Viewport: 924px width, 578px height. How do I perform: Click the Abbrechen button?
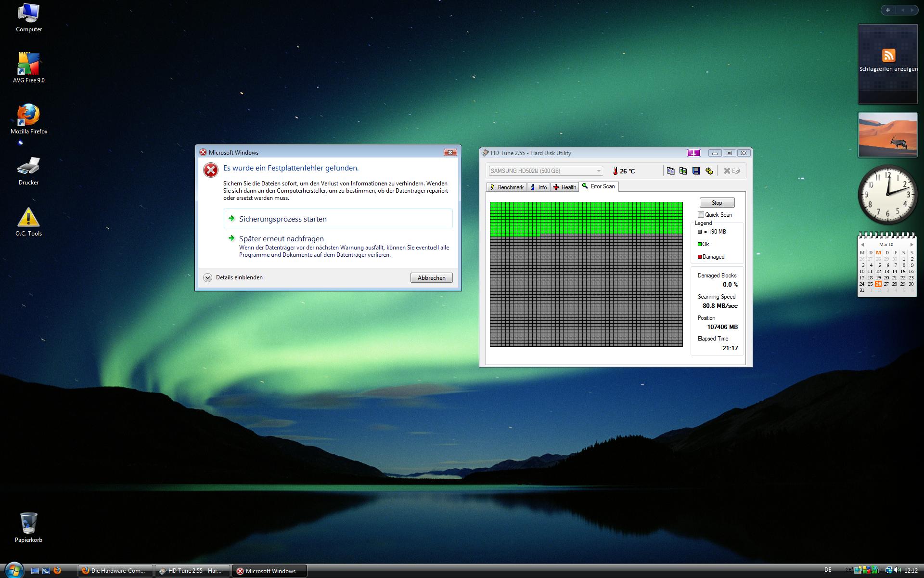coord(431,278)
